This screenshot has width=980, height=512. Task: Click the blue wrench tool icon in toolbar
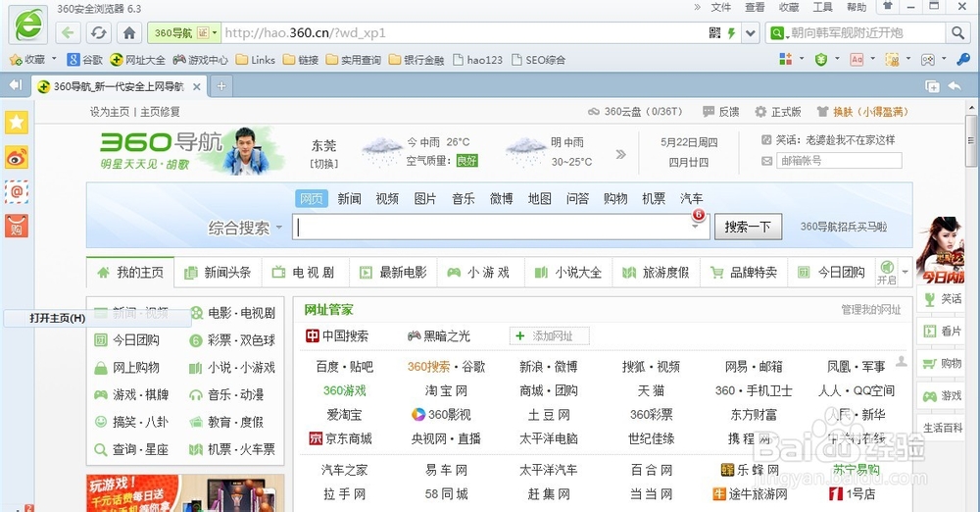point(963,60)
